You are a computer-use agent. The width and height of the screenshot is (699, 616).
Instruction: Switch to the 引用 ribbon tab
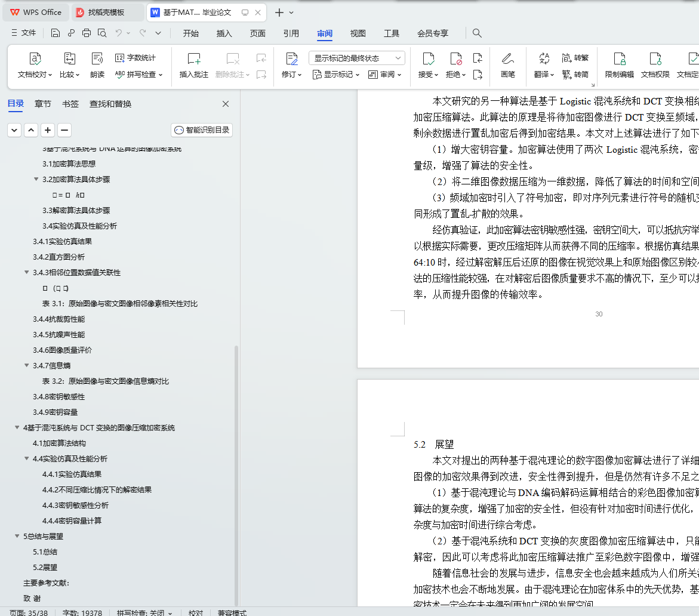tap(291, 33)
